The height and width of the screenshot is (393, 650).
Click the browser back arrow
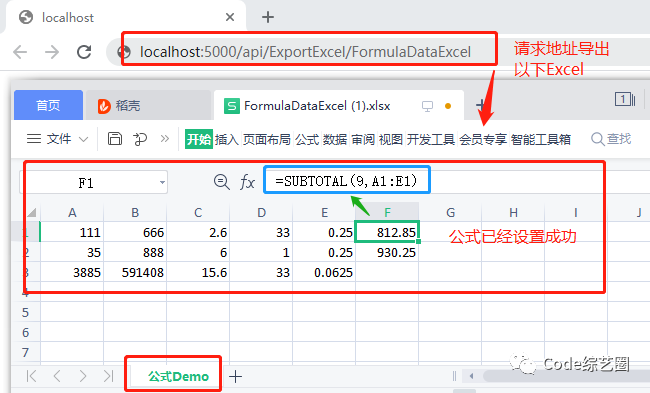20,52
